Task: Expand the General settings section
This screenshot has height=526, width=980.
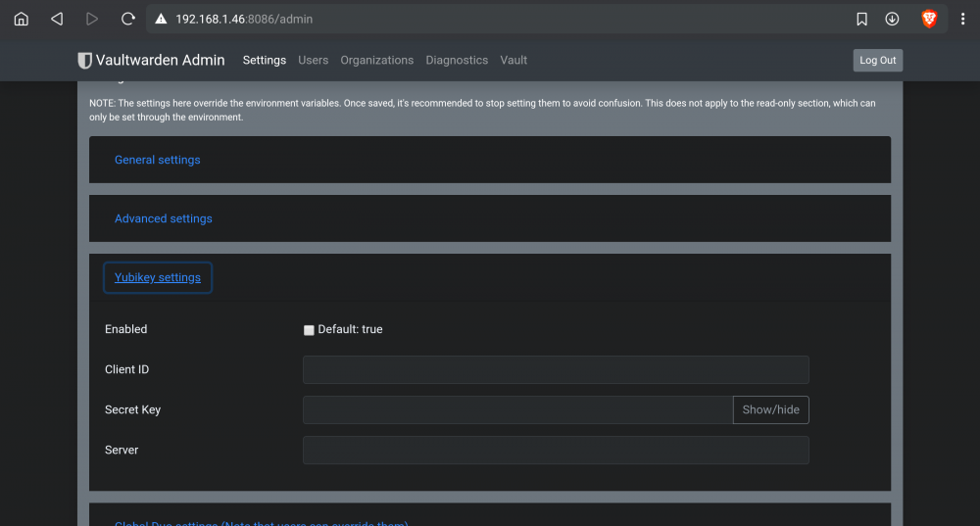Action: 158,160
